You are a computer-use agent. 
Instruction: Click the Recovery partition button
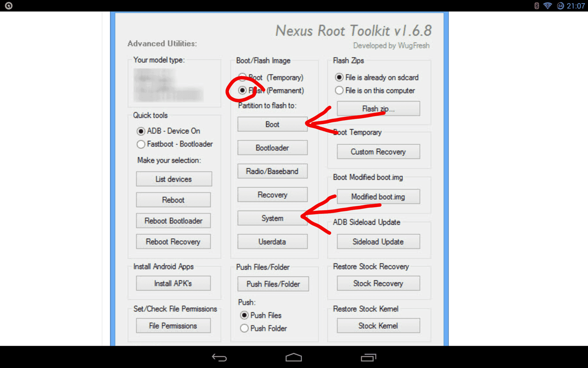pyautogui.click(x=272, y=195)
